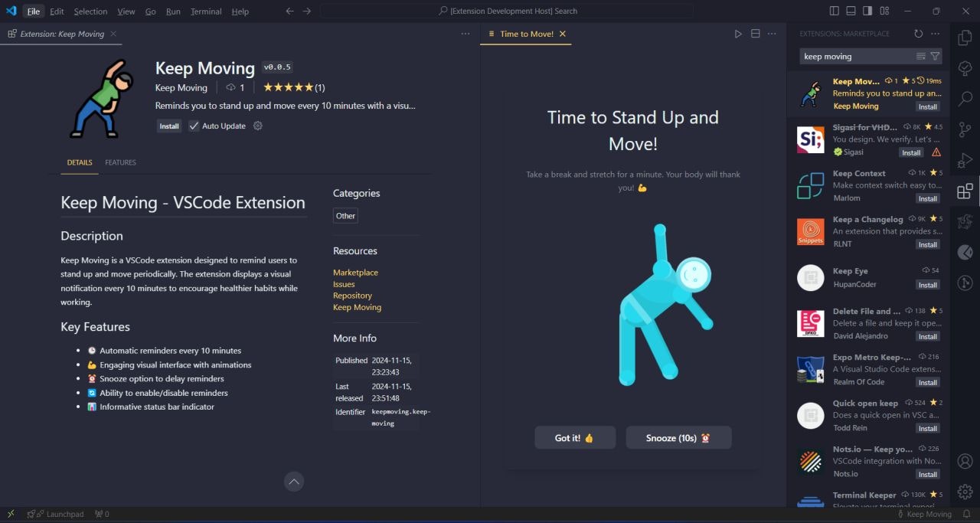Open the Edit menu
The width and height of the screenshot is (980, 523).
(x=57, y=11)
